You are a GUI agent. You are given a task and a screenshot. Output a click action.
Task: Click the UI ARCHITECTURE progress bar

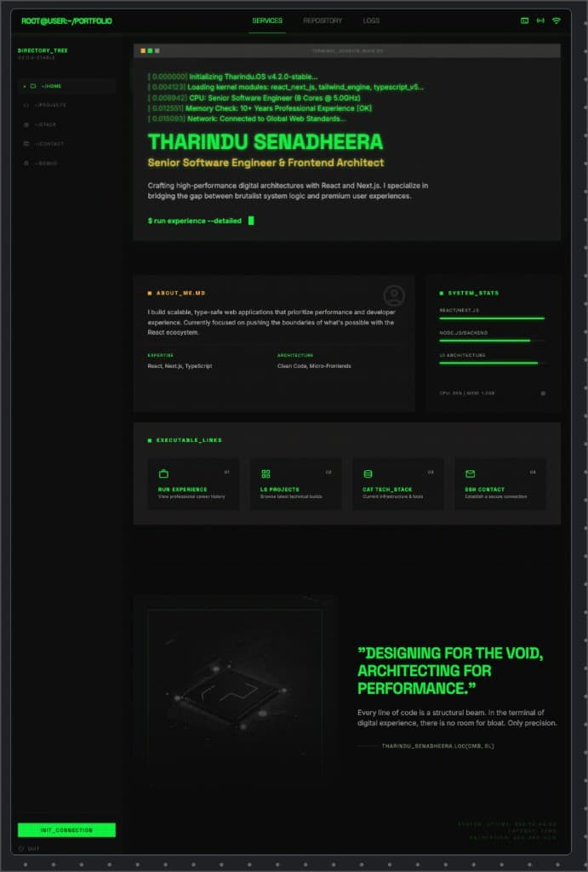(492, 363)
